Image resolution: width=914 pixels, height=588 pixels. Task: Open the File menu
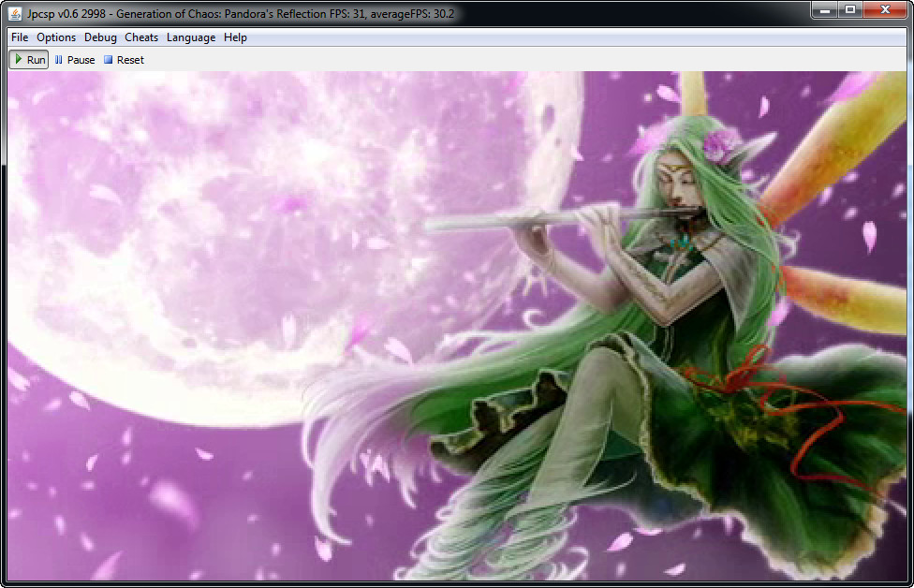coord(20,37)
